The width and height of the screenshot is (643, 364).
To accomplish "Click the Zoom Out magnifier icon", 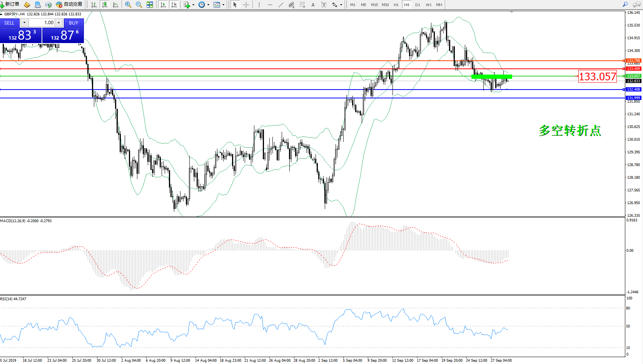I will click(x=139, y=5).
